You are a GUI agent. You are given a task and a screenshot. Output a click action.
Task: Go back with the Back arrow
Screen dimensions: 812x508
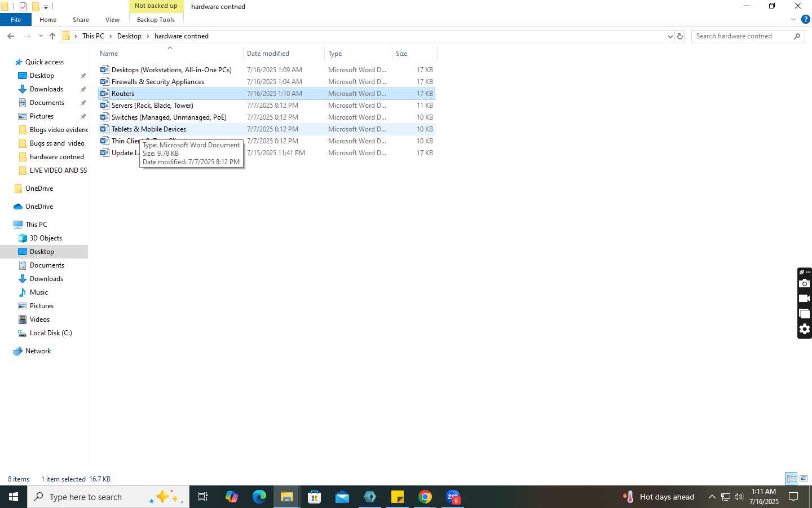tap(11, 36)
